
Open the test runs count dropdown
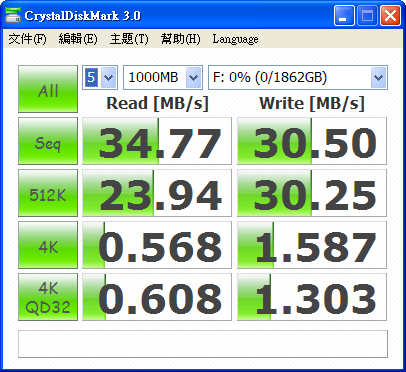click(x=100, y=77)
